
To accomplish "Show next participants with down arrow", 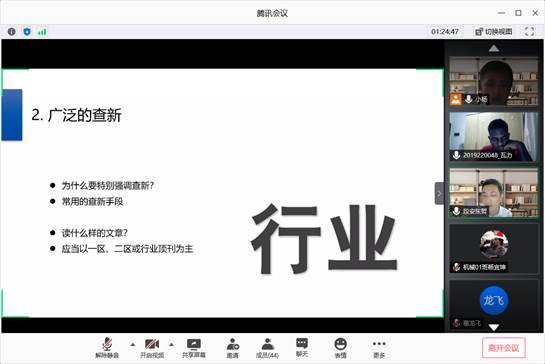I will click(x=494, y=327).
